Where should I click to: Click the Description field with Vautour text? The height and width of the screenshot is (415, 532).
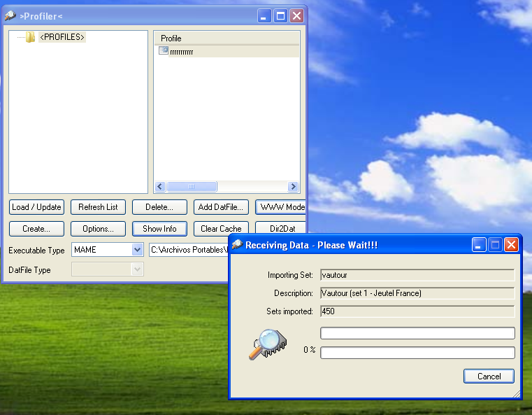[x=417, y=293]
